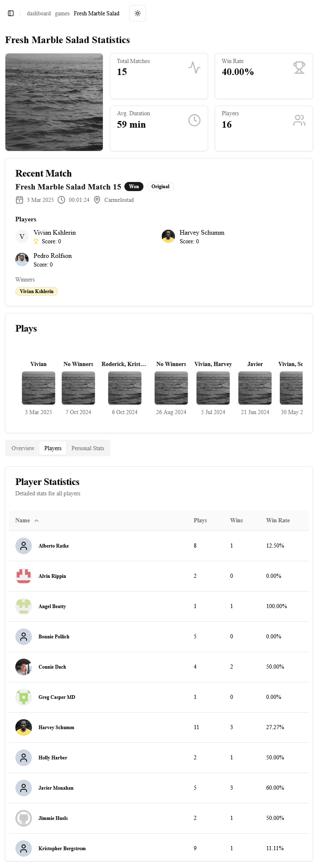Click the location pin beside Carmelostad
The image size is (318, 868).
(97, 200)
